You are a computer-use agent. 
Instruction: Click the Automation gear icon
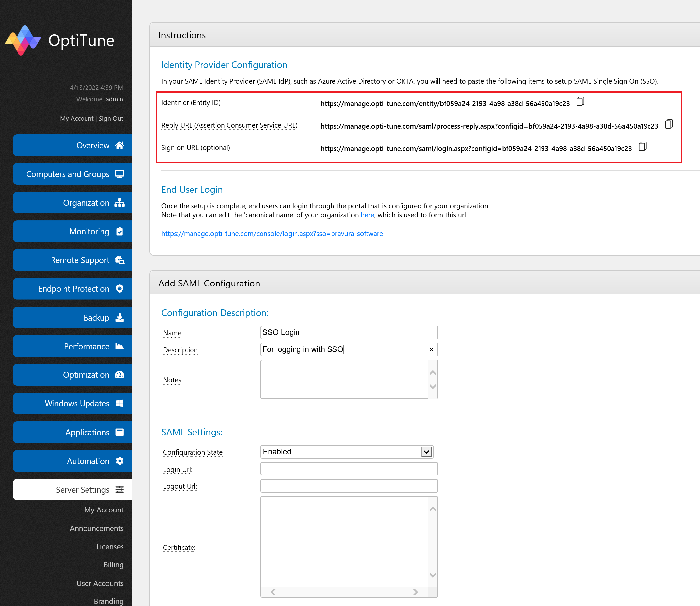120,461
